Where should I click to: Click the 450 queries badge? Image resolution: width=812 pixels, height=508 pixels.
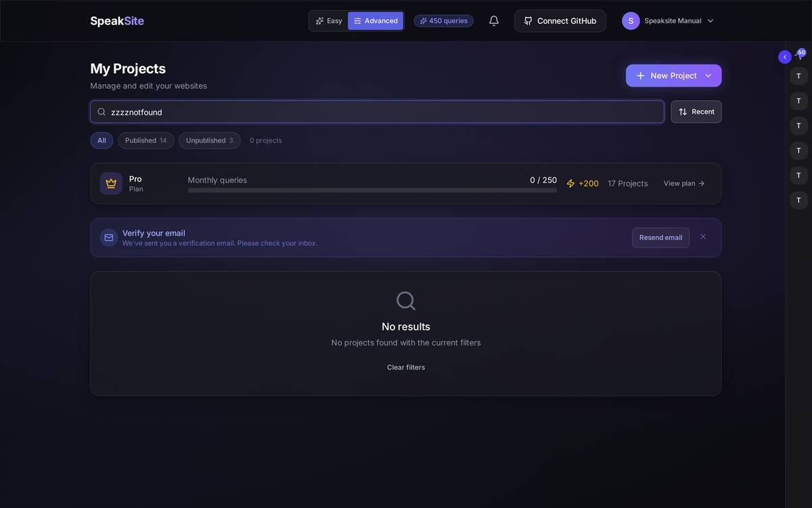tap(444, 21)
